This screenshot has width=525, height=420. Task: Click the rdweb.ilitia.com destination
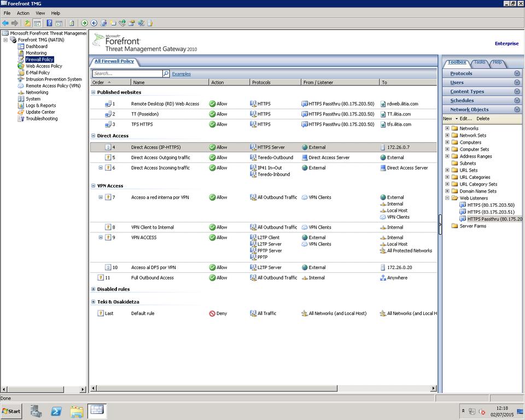(x=399, y=104)
